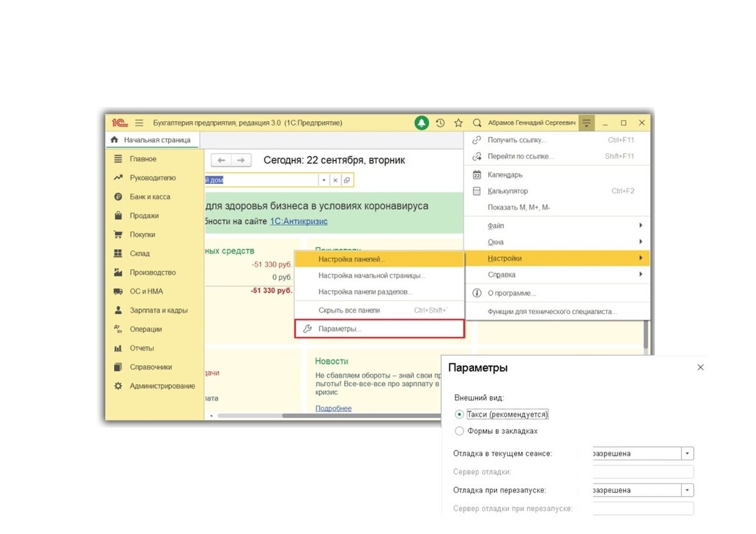Select Показать M, M+, M- item
The width and height of the screenshot is (756, 534).
point(557,207)
